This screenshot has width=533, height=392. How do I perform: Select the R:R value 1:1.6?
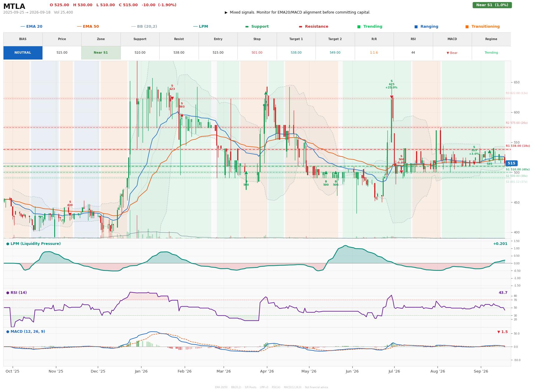[374, 53]
